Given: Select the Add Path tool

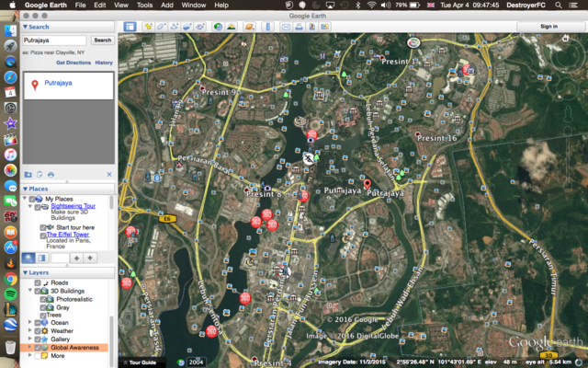Looking at the screenshot, I should click(175, 27).
